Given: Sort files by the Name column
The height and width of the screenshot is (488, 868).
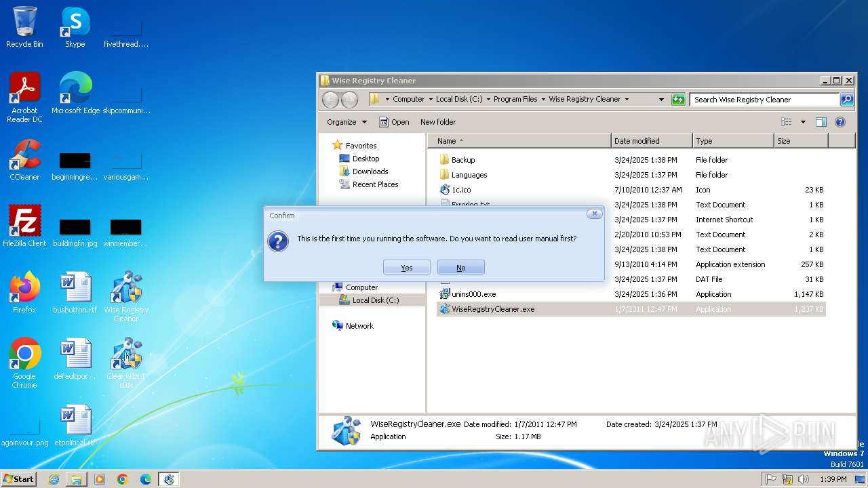Looking at the screenshot, I should coord(519,141).
